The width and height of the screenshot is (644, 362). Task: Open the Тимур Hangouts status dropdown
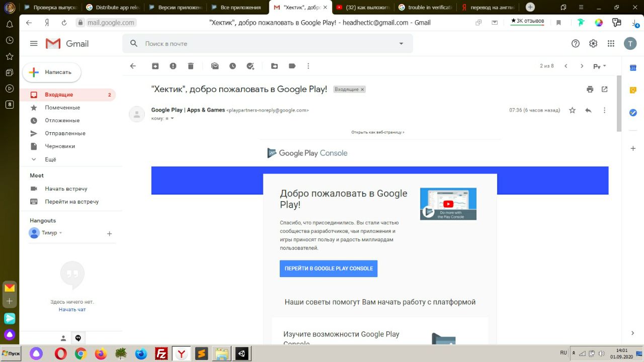click(x=61, y=233)
